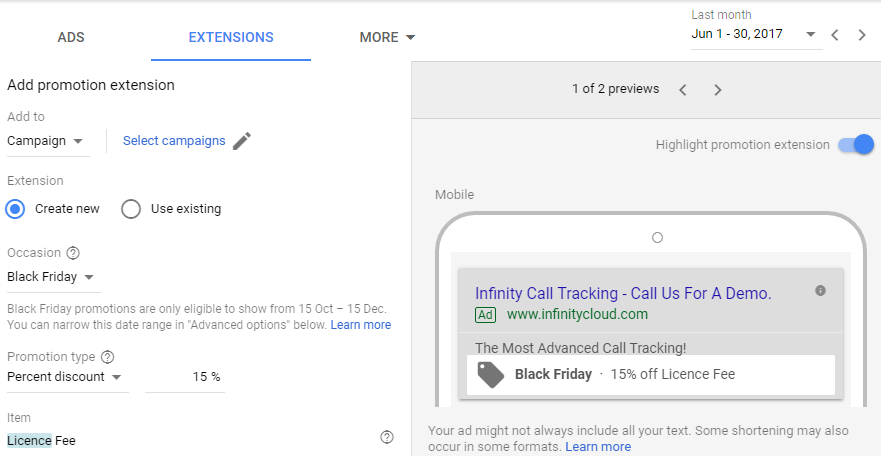
Task: Click The Most Advanced Call Tracking text
Action: tap(580, 348)
